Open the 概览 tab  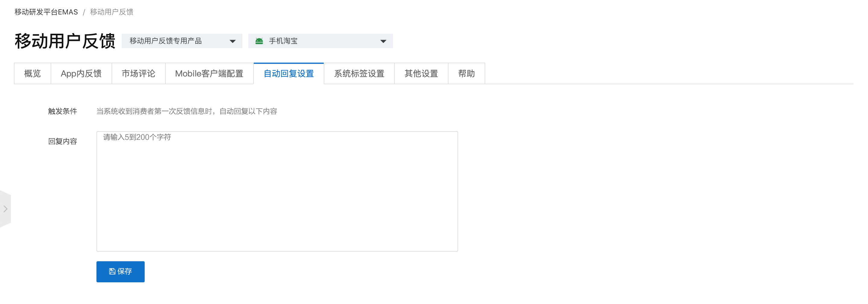pos(32,73)
